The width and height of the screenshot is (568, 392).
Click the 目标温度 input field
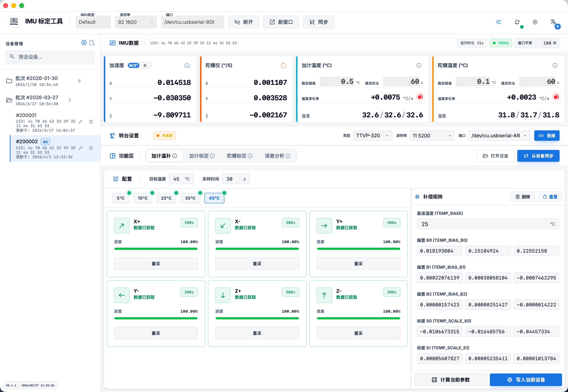coord(181,179)
